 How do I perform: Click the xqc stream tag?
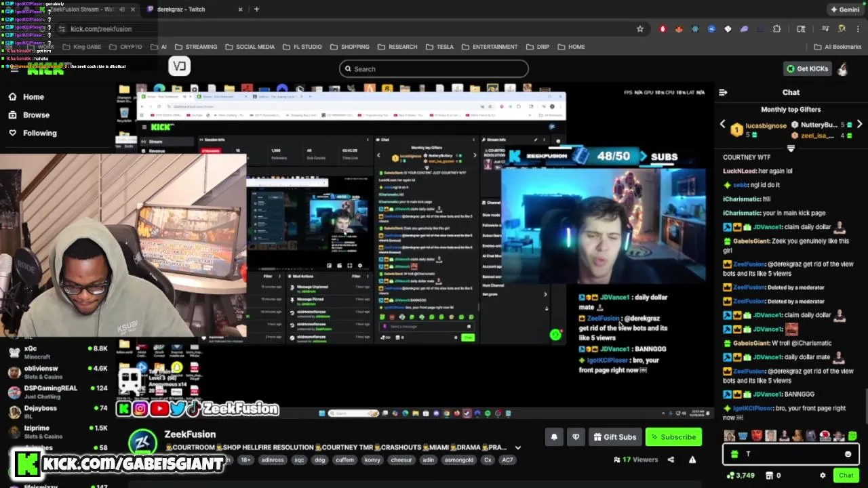[x=299, y=460]
